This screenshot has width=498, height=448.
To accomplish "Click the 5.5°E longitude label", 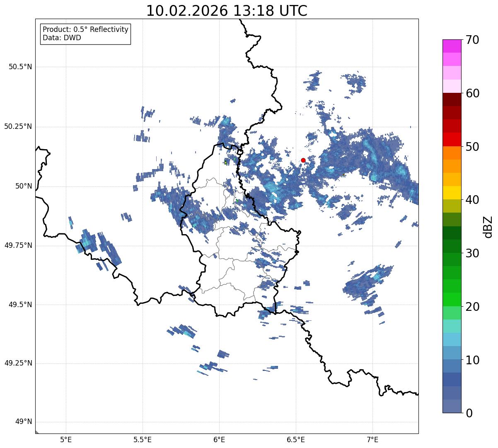I will pos(143,439).
